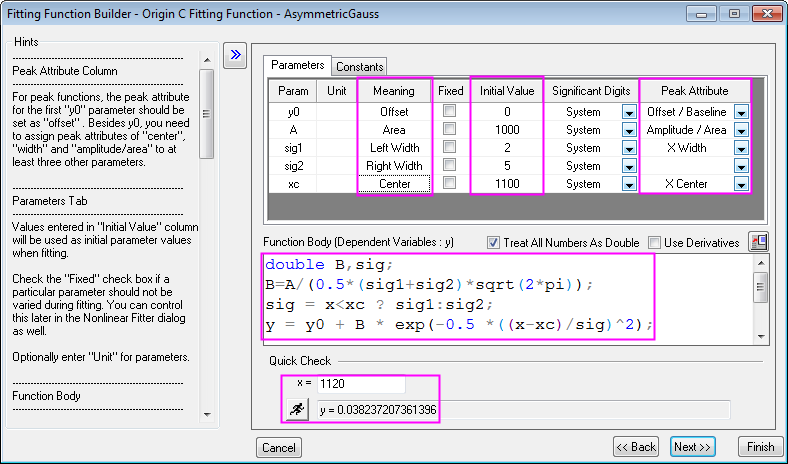Screen dimensions: 788x464
Task: Click the Quick Check run icon
Action: (x=296, y=409)
